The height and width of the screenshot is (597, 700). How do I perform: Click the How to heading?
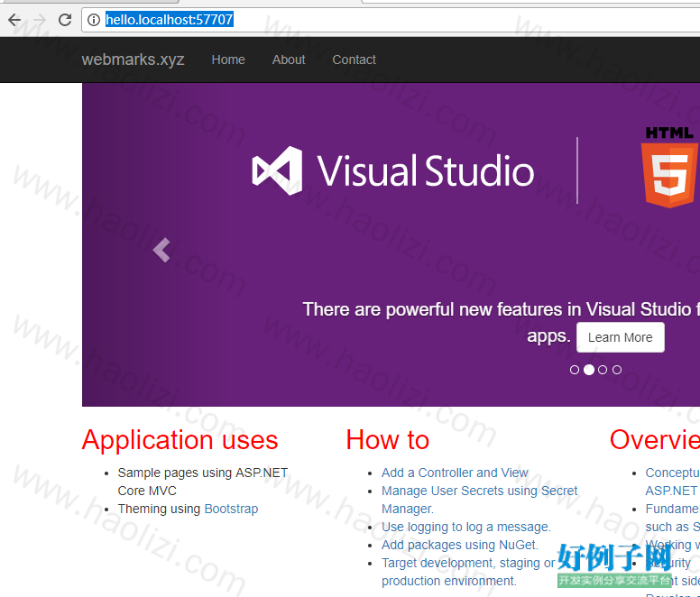388,440
